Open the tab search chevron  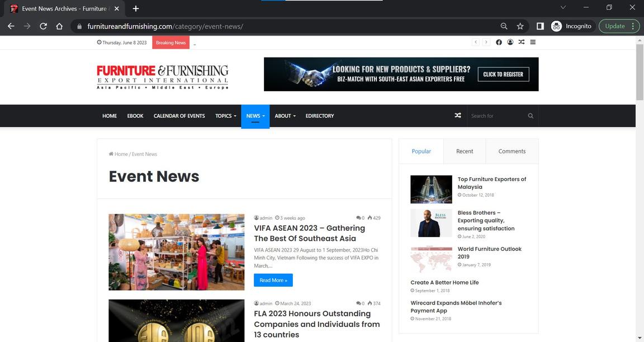coord(563,7)
